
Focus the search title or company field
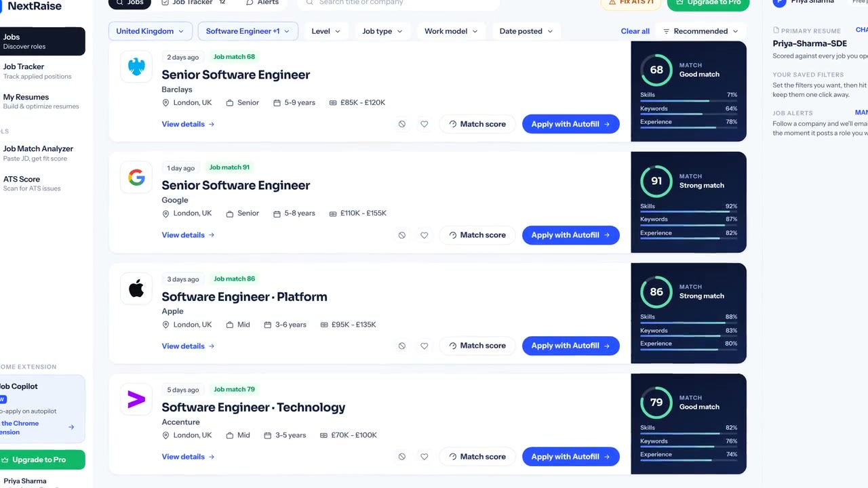click(x=399, y=3)
